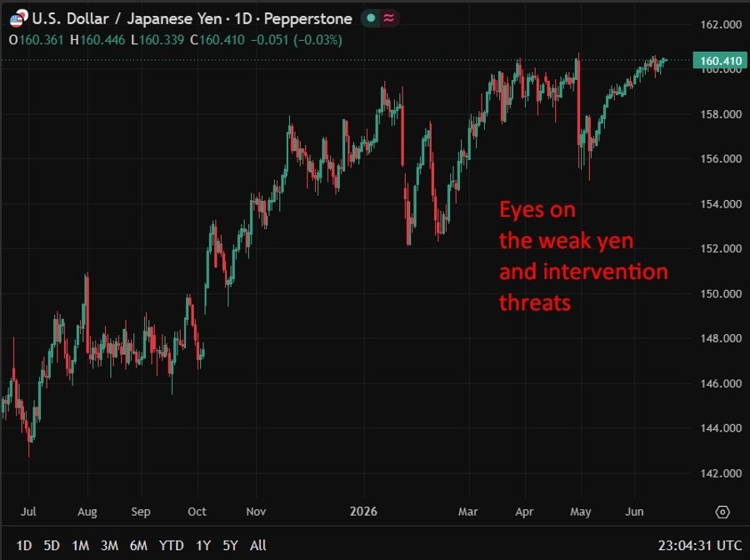
Task: Select the 1M time range
Action: coord(80,546)
